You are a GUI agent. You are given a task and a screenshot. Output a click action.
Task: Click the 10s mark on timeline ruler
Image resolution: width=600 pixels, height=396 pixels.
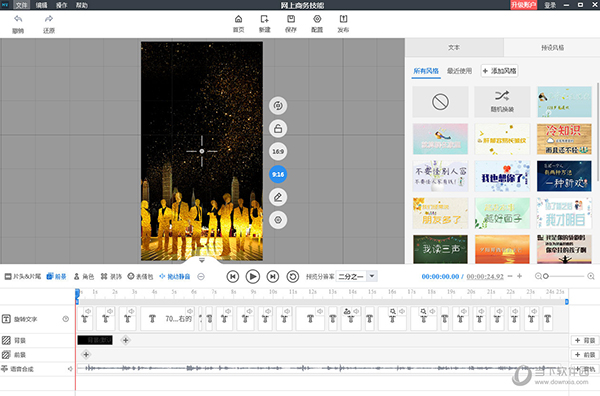pos(273,292)
